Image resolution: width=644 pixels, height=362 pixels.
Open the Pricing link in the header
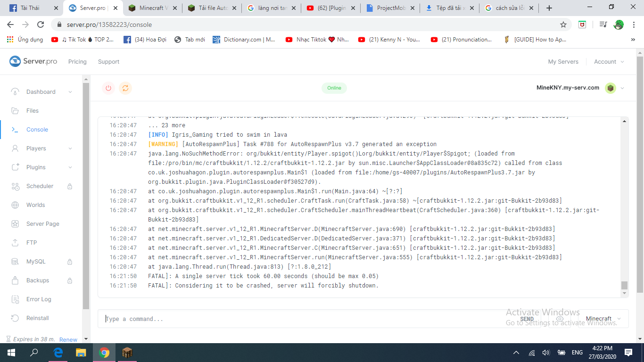[x=77, y=62]
